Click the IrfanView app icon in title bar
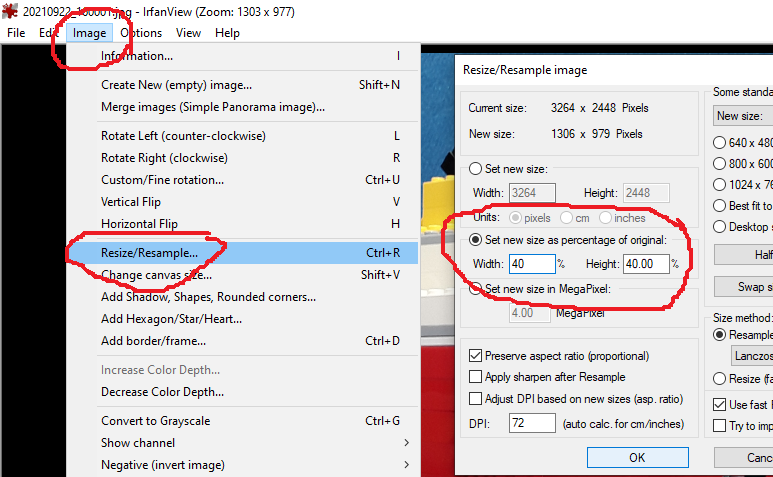Image resolution: width=773 pixels, height=477 pixels. [x=11, y=11]
